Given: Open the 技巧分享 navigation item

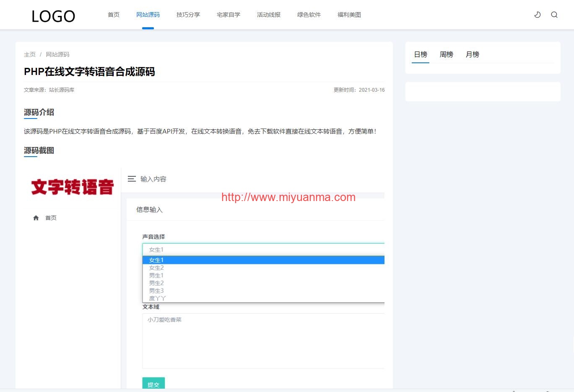Looking at the screenshot, I should click(x=188, y=15).
